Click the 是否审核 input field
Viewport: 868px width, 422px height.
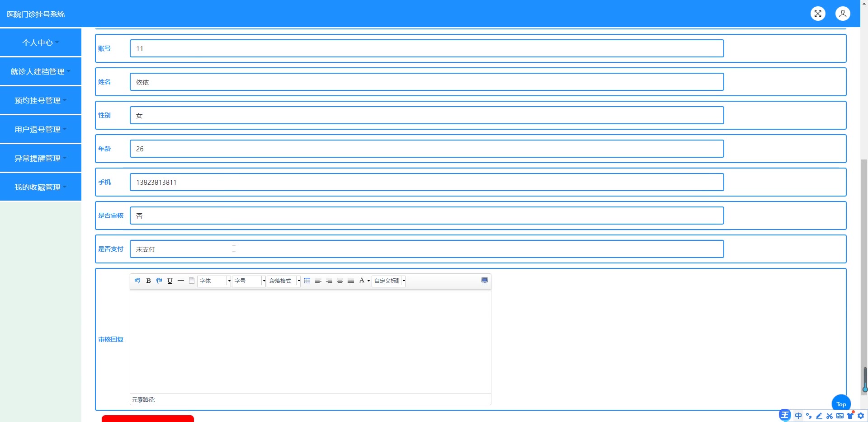point(427,216)
